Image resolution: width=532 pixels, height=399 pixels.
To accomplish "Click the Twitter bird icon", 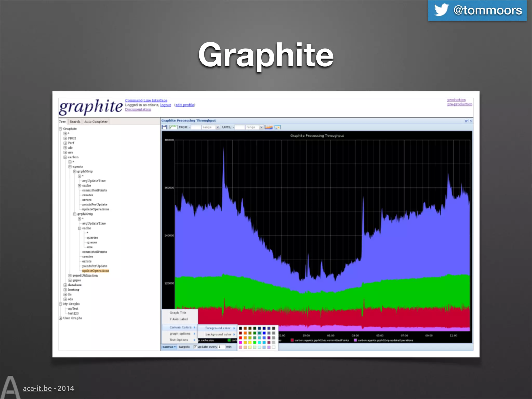I will pos(441,10).
